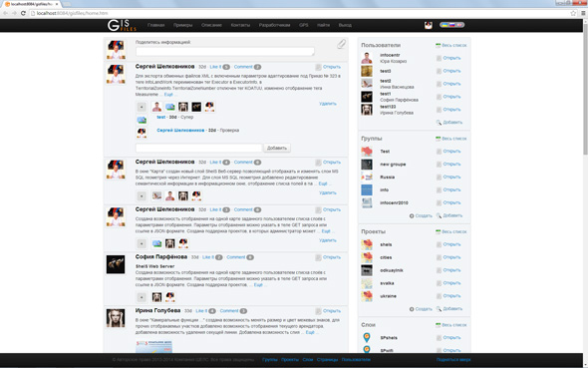The height and width of the screenshot is (368, 588).
Task: Open the GPS menu item
Action: tap(303, 25)
